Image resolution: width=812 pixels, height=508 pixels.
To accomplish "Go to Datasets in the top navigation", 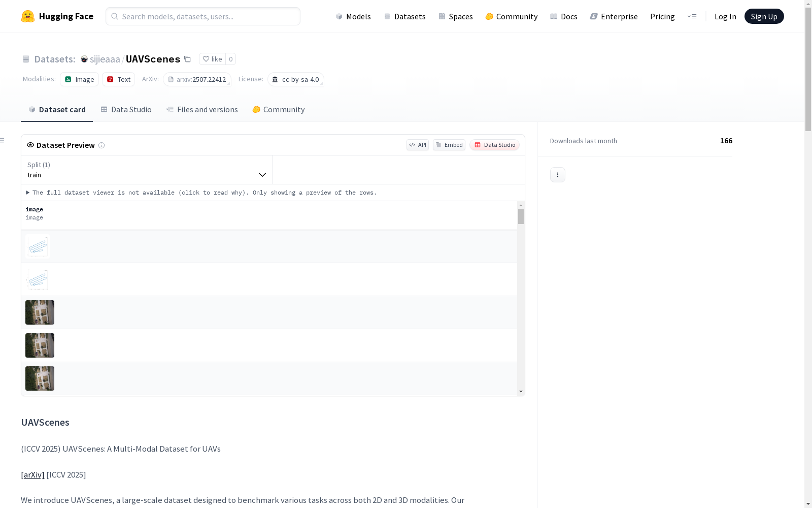I will [404, 16].
